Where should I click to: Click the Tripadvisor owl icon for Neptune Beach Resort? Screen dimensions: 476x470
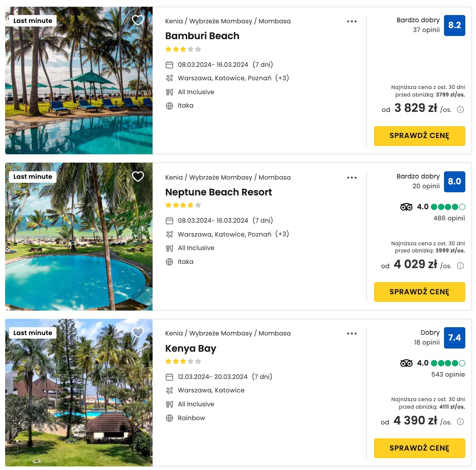[x=406, y=207]
